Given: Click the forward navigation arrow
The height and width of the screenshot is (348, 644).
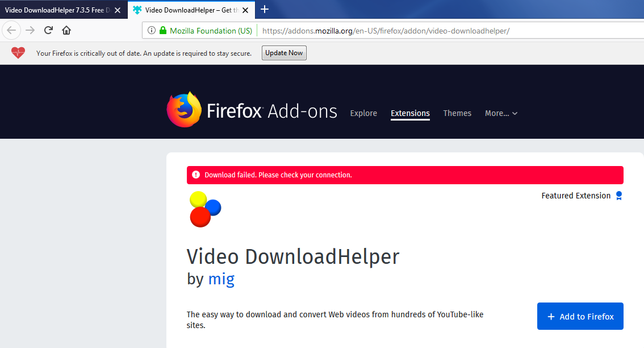Looking at the screenshot, I should [x=30, y=30].
